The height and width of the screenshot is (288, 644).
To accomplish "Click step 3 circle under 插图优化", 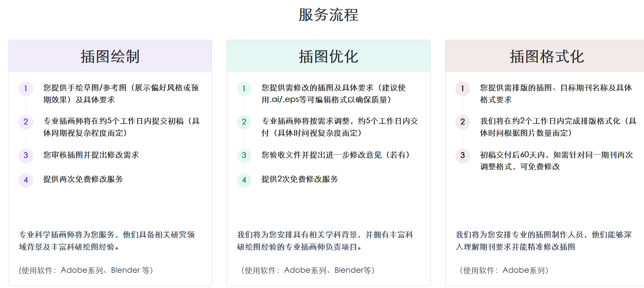I will point(244,156).
